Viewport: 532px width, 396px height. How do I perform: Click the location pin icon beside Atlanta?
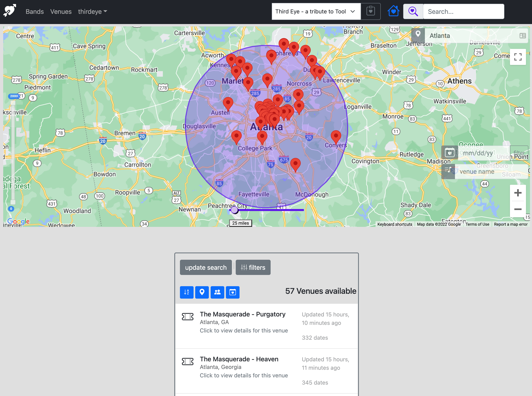click(418, 35)
